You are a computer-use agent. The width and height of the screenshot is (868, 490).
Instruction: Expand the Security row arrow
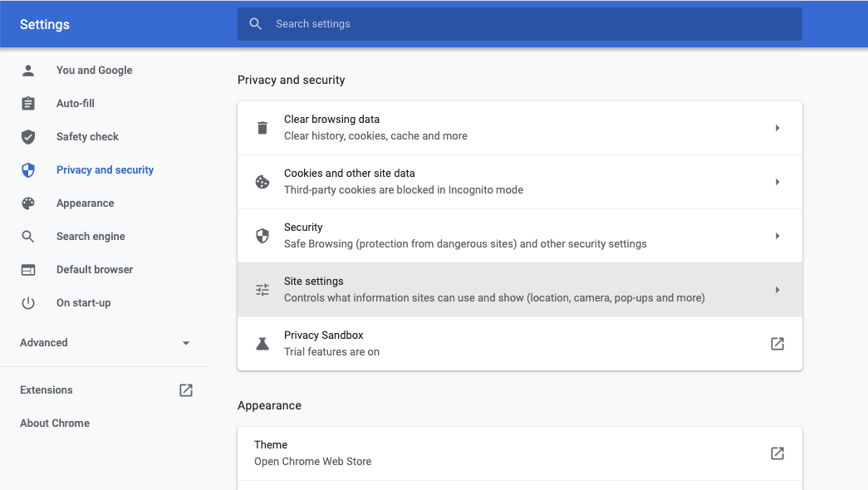(777, 236)
